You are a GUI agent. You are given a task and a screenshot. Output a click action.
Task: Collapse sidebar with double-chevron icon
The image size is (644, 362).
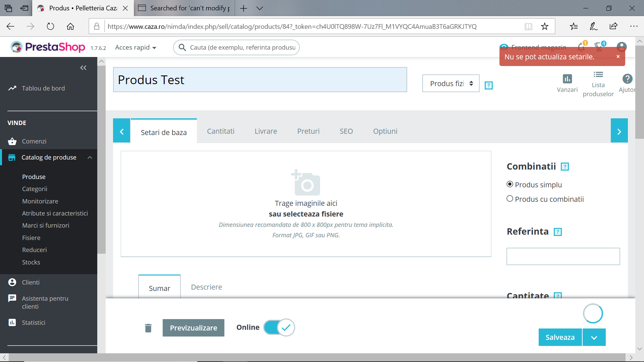83,68
